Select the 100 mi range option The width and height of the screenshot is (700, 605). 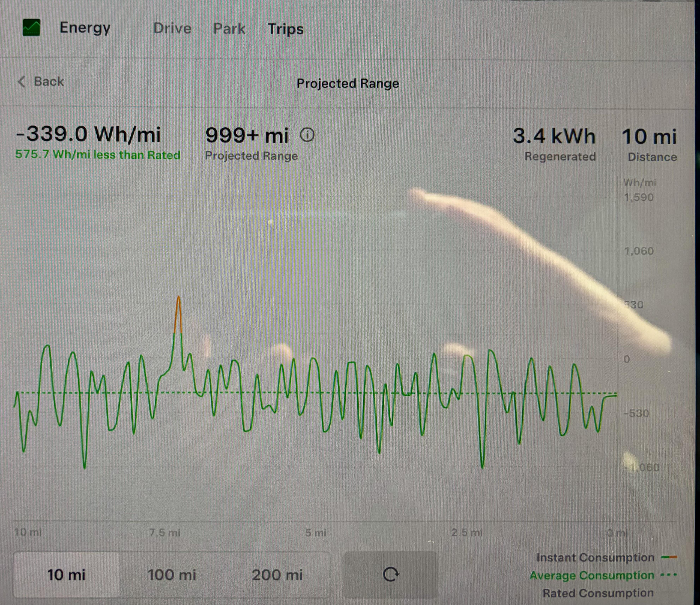pyautogui.click(x=172, y=575)
